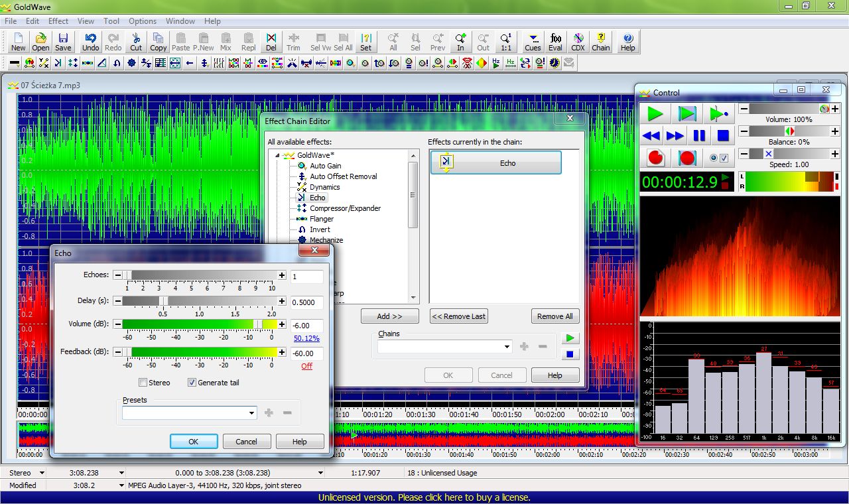Open the Presets dropdown in Echo dialog
849x504 pixels.
251,413
